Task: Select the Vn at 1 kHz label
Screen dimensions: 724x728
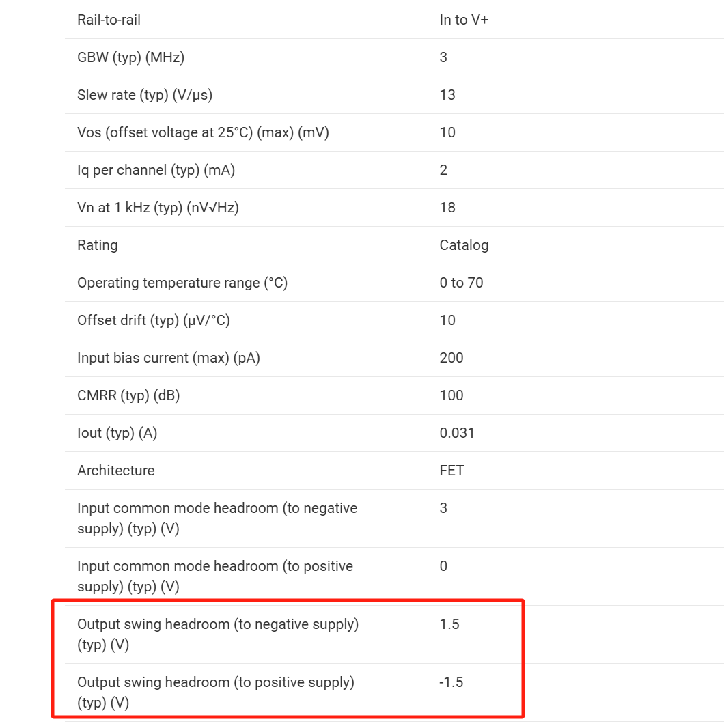Action: [x=158, y=208]
